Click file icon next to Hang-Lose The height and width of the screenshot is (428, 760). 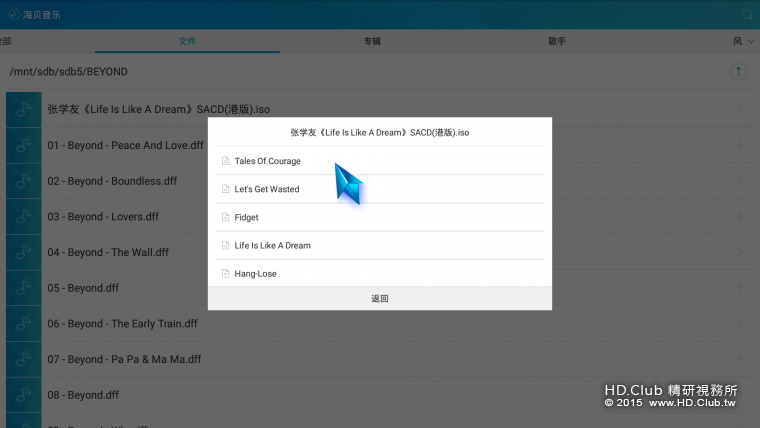click(x=225, y=273)
